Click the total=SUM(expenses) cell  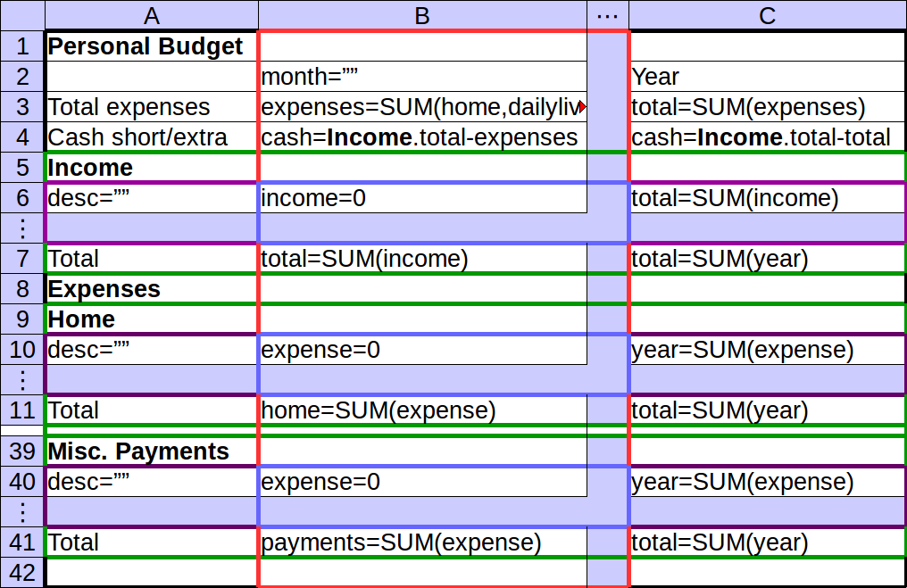(767, 107)
